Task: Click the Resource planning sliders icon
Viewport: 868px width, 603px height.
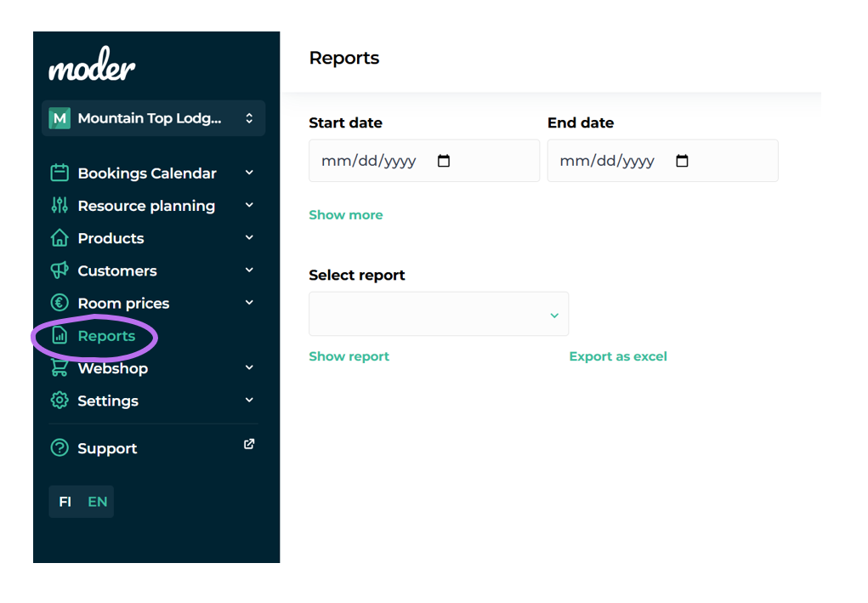Action: 60,206
